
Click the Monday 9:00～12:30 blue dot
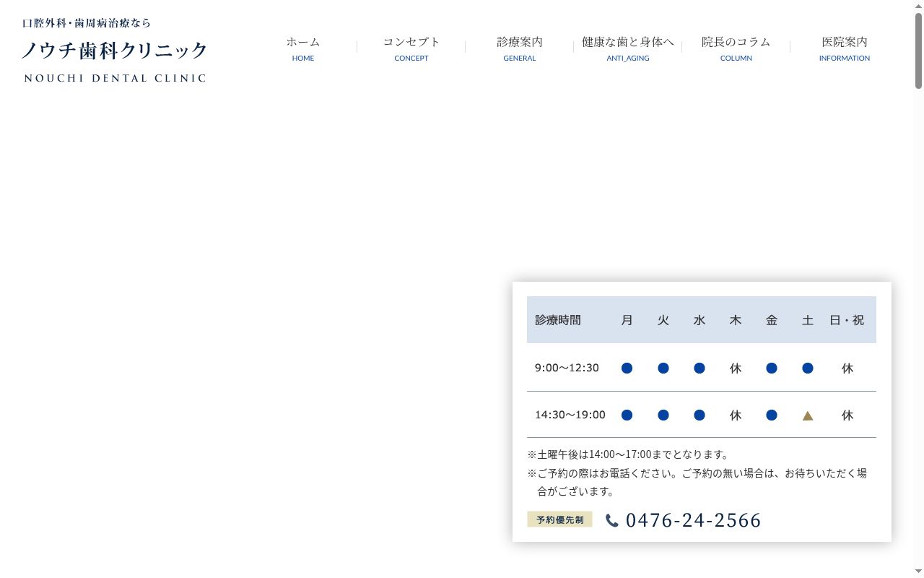(x=627, y=368)
